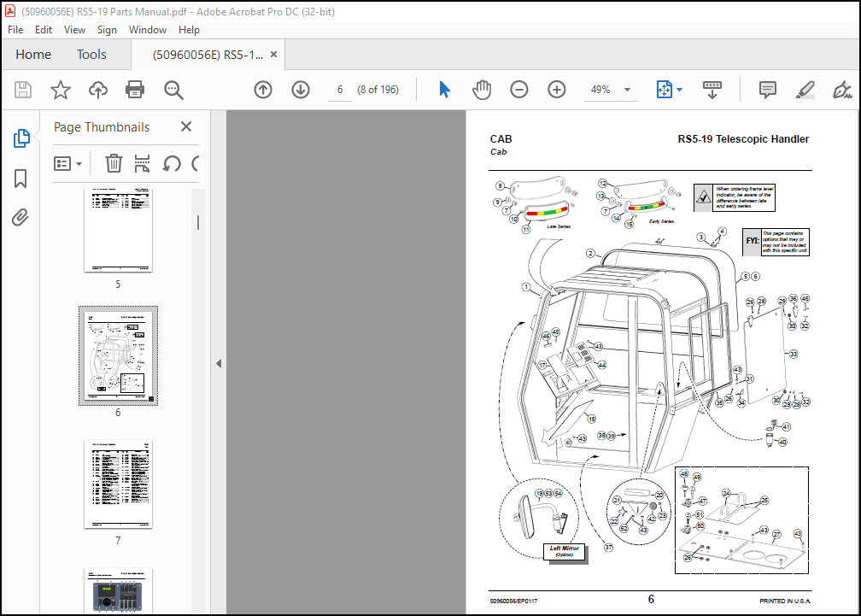
Task: Click the RS5-19 Telescopic Handler title
Action: pyautogui.click(x=743, y=139)
